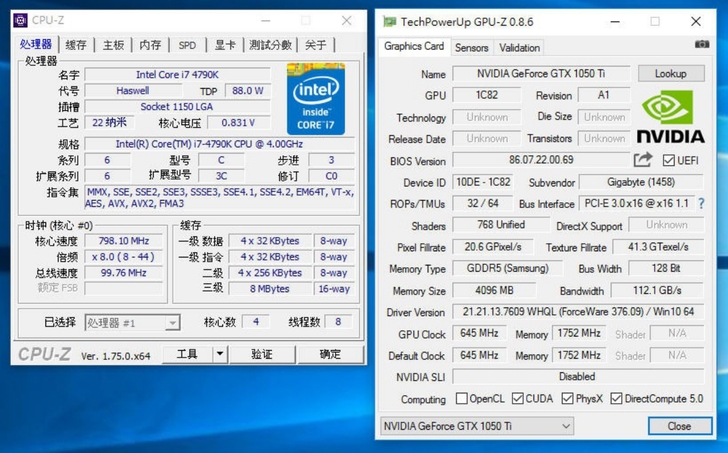Open the 处理器 #1 selection dropdown
This screenshot has height=453, width=728.
coord(132,323)
